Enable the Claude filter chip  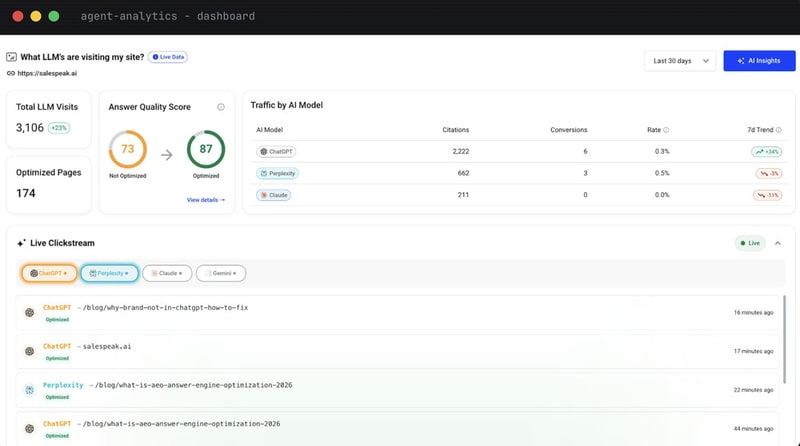[166, 272]
